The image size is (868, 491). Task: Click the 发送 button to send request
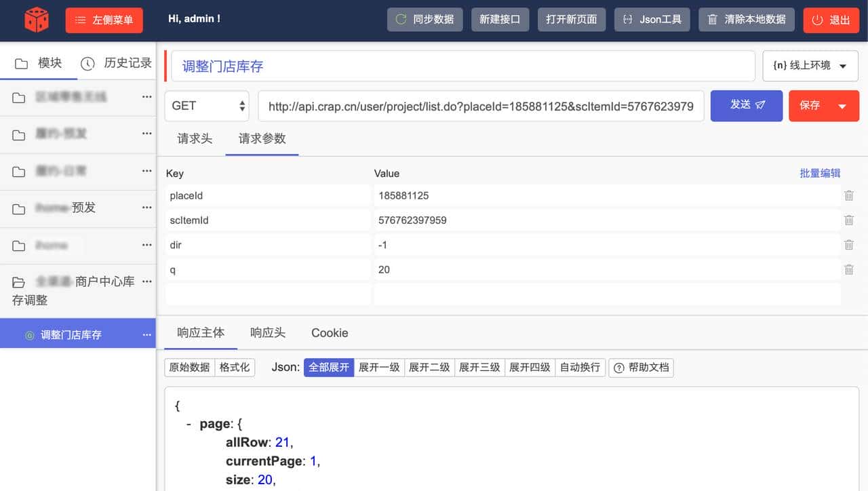(x=746, y=106)
